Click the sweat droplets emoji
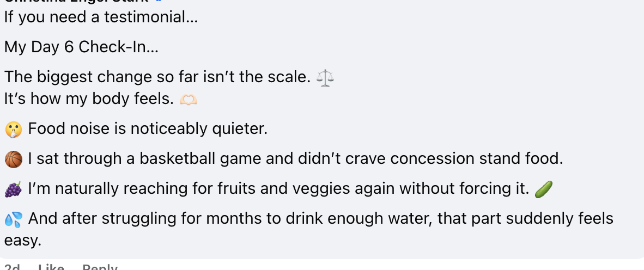The height and width of the screenshot is (270, 644). (13, 219)
